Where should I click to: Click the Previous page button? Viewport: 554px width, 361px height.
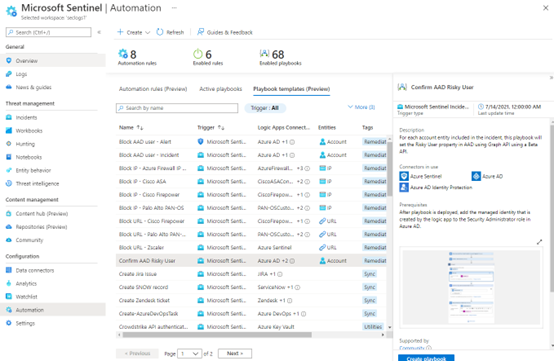coord(137,354)
